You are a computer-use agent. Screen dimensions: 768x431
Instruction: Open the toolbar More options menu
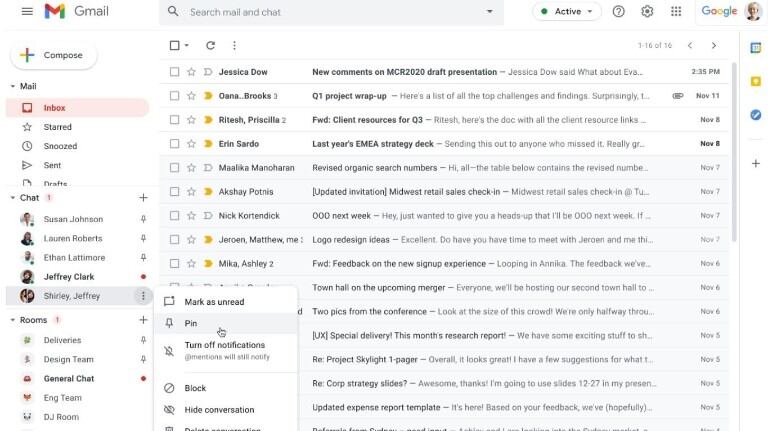pyautogui.click(x=234, y=45)
